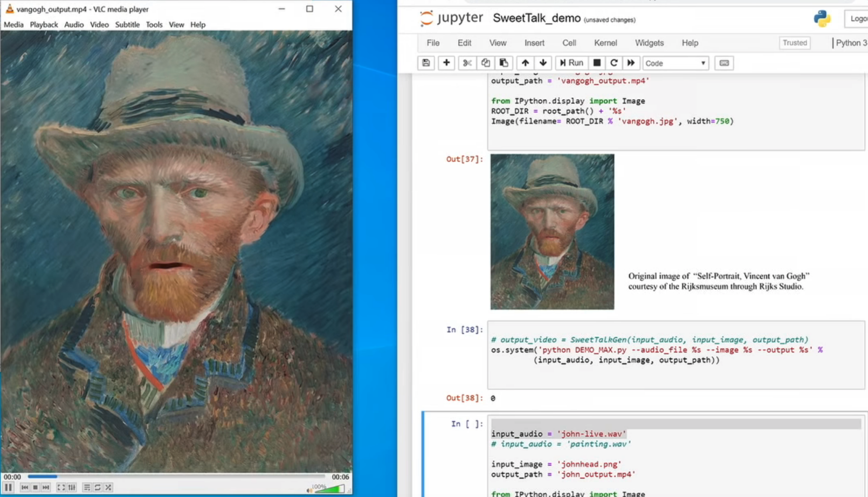
Task: Open Jupyter Widgets menu
Action: click(x=649, y=43)
